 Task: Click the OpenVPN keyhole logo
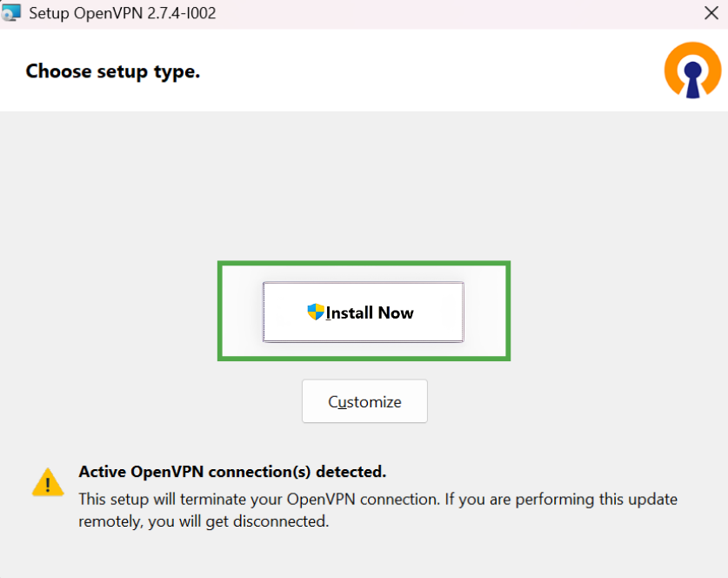coord(692,71)
